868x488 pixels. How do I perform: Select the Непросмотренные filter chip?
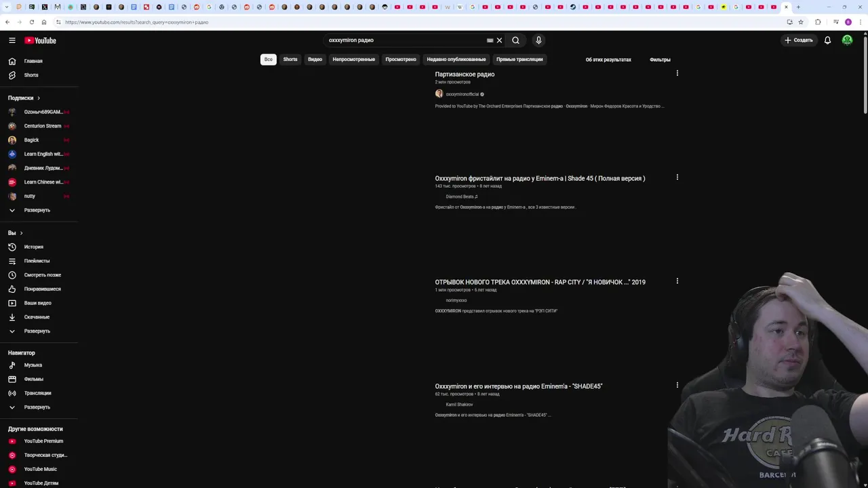(353, 60)
